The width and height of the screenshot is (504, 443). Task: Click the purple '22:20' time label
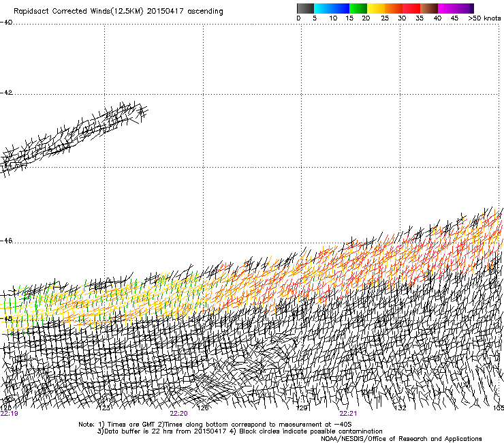click(x=178, y=414)
